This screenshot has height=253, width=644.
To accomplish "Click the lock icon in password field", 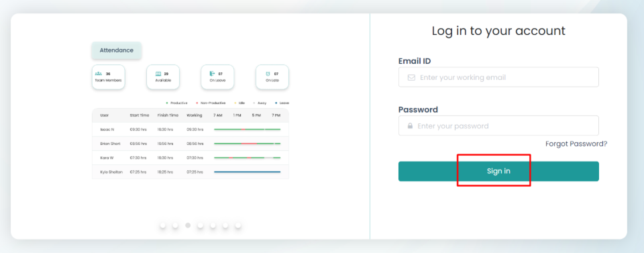I will pos(410,126).
